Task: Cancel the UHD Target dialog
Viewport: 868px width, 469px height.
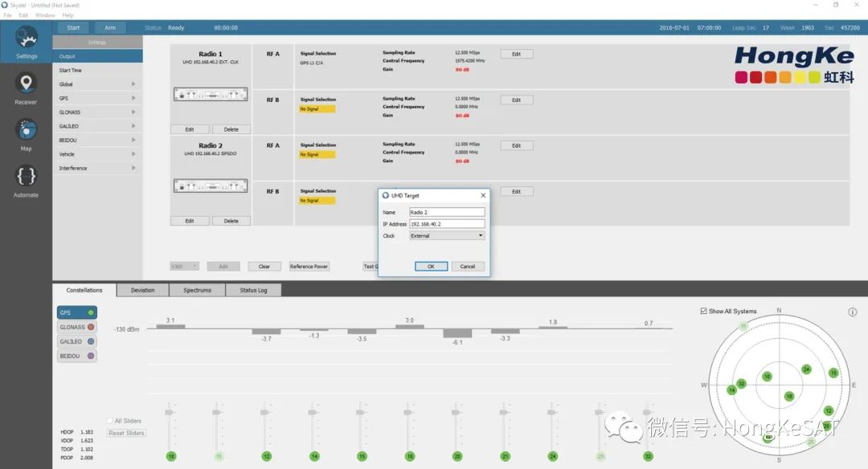Action: coord(468,267)
